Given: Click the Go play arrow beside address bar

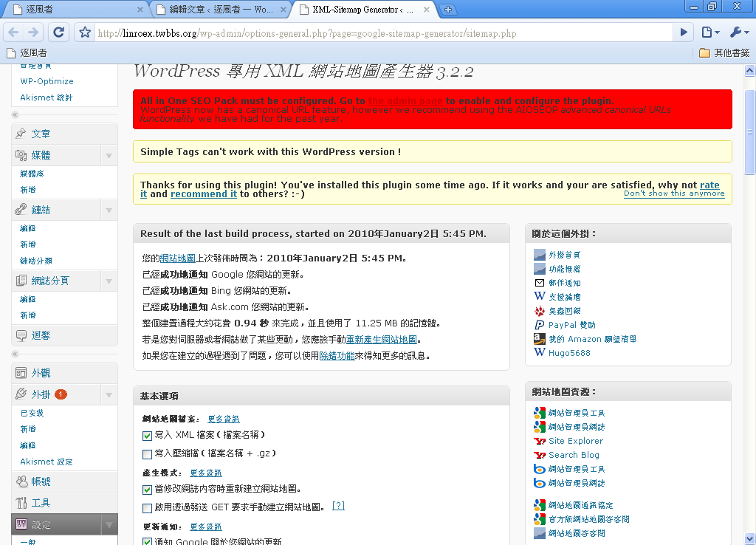Looking at the screenshot, I should (684, 32).
